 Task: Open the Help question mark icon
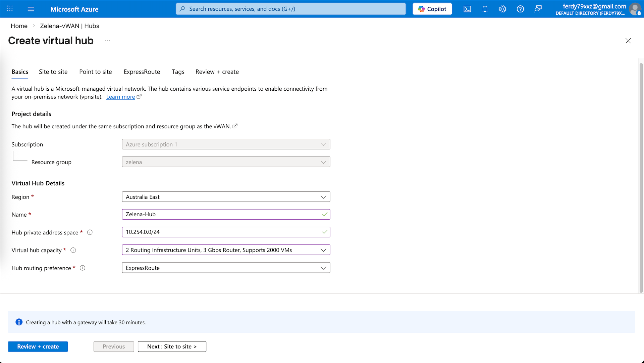click(520, 9)
